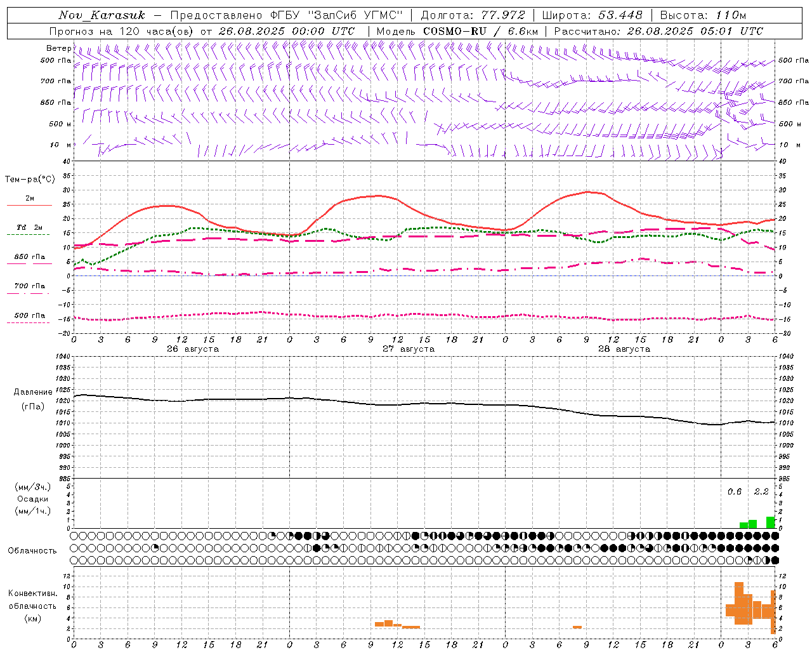Click the red 2m temperature peak on 28 августа
The width and height of the screenshot is (812, 650).
(x=587, y=192)
